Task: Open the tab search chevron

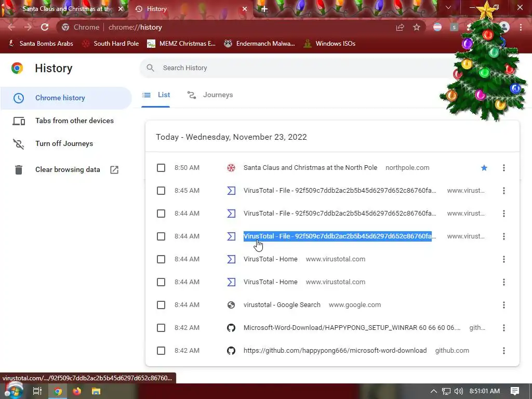Action: click(448, 7)
